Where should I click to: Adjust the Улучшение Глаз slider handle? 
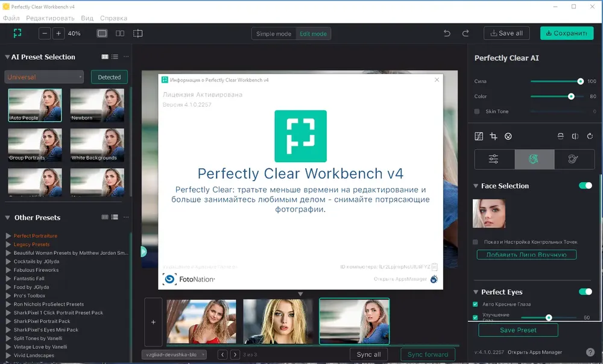pyautogui.click(x=549, y=318)
